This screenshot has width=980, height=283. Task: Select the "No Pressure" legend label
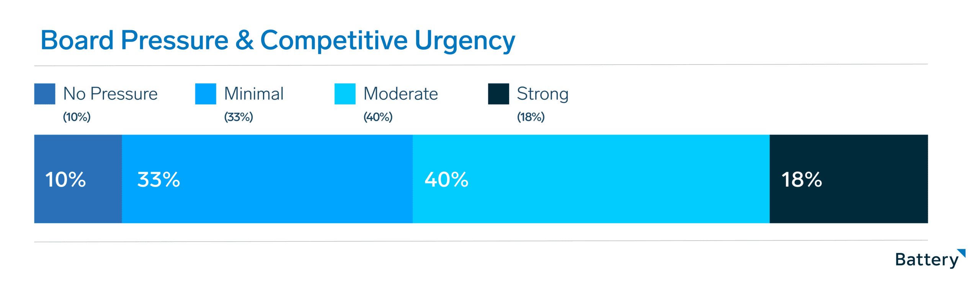(x=110, y=94)
